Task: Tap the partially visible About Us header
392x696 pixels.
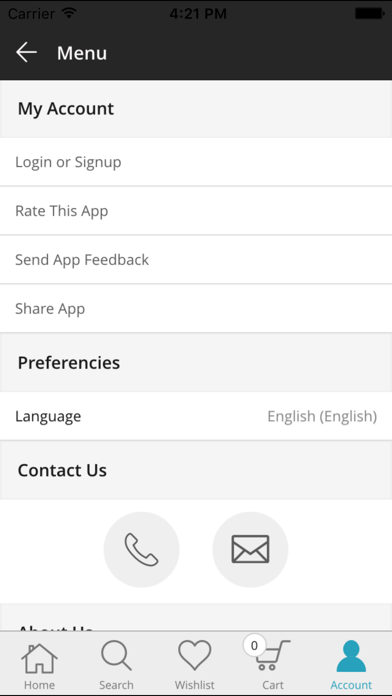Action: pos(196,618)
